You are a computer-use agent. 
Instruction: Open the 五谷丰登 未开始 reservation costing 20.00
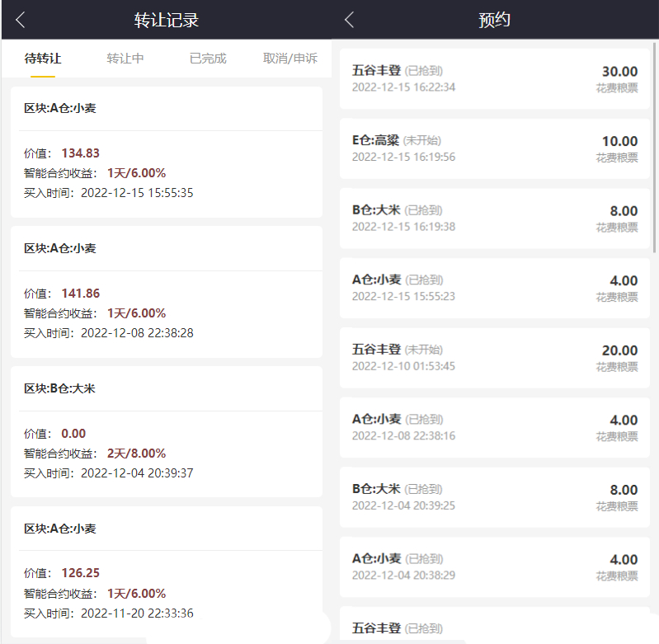click(x=495, y=358)
